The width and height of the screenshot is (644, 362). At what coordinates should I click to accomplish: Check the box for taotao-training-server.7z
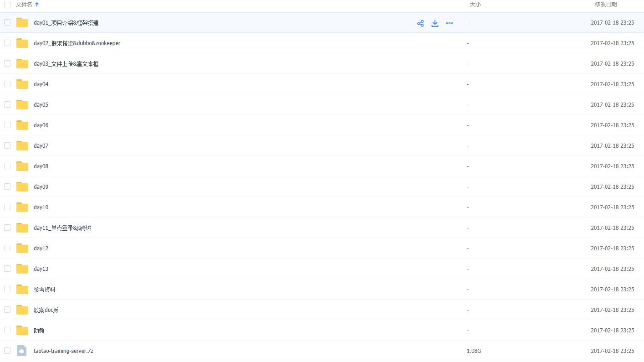7,351
